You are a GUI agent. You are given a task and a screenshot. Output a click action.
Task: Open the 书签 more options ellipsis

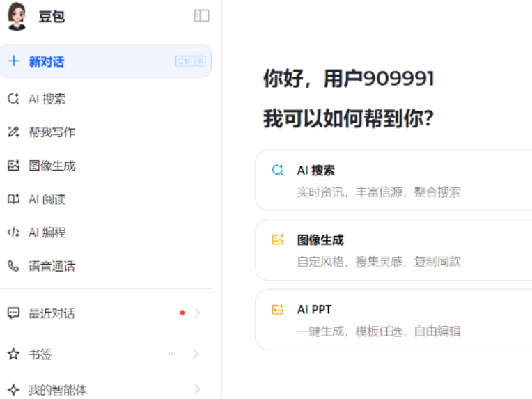pos(172,354)
